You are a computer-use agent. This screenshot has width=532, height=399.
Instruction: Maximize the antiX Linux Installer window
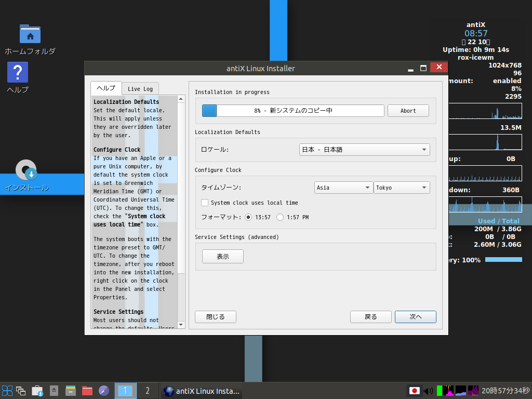(x=423, y=68)
